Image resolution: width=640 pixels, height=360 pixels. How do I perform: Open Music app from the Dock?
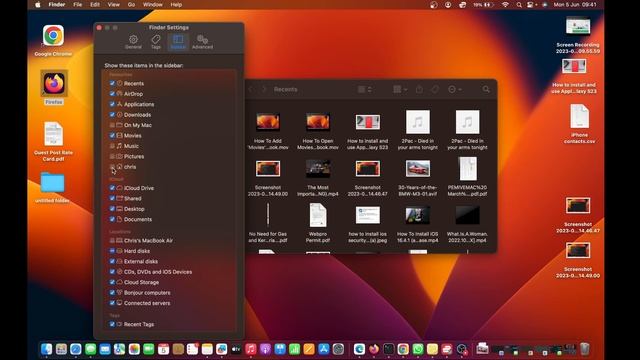coord(251,349)
